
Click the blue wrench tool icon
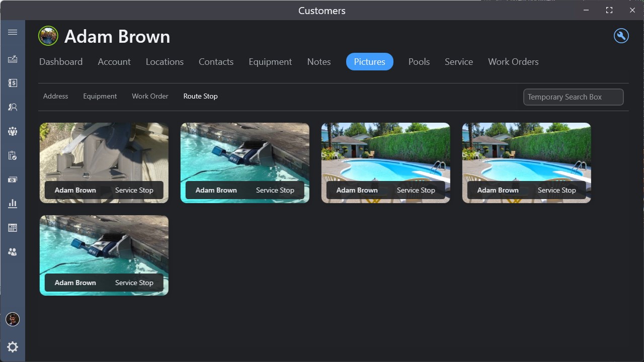click(x=621, y=36)
